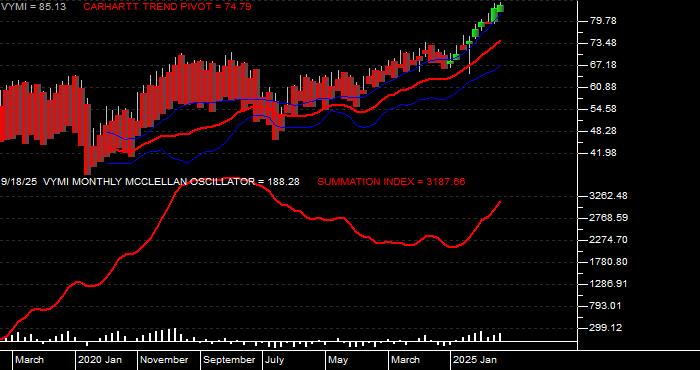Viewport: 700px width, 370px height.
Task: Click the 9/18/25 date label
Action: tap(19, 182)
